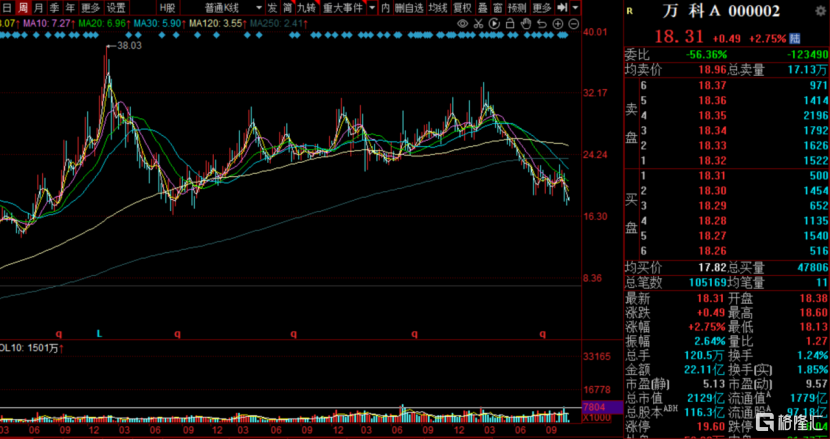Click the 涨停 19.60 limit-up value
This screenshot has width=830, height=439.
(711, 425)
